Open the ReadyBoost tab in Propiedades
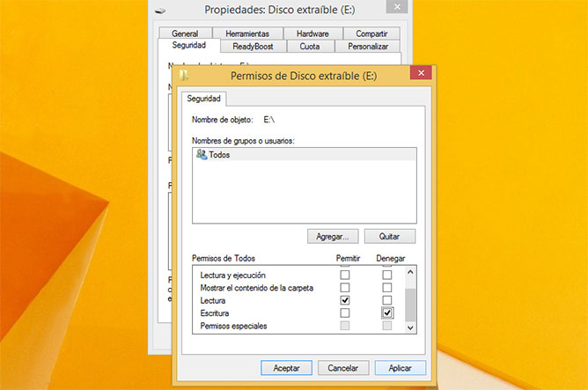Viewport: 588px width, 390px height. [x=253, y=46]
